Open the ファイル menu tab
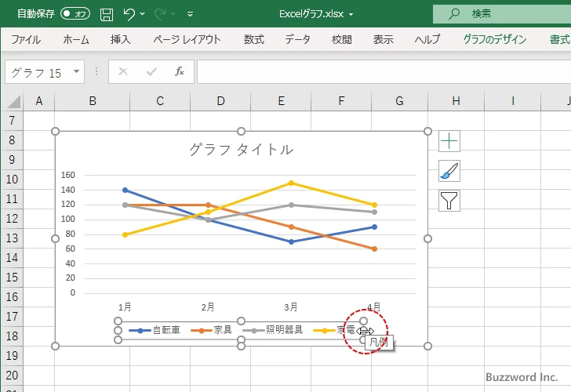Viewport: 571px width, 392px height. [x=26, y=39]
